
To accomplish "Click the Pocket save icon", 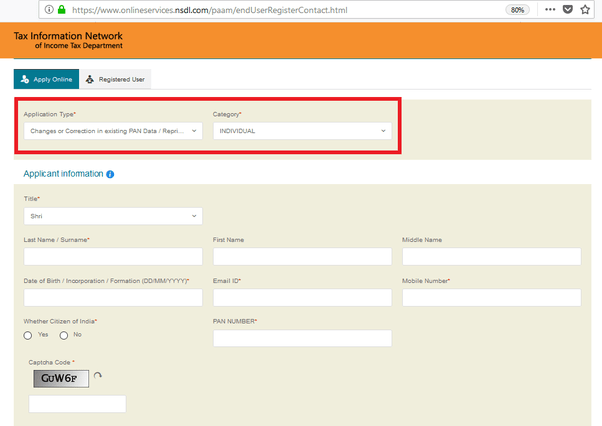I will click(x=567, y=10).
